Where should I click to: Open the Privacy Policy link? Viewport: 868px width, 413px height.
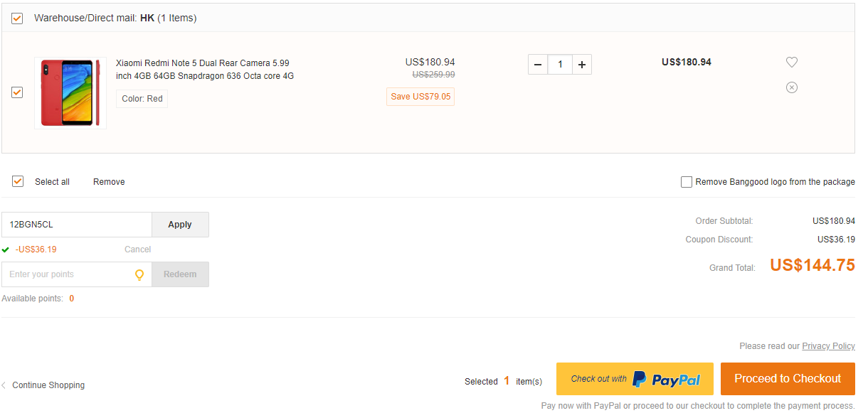828,346
